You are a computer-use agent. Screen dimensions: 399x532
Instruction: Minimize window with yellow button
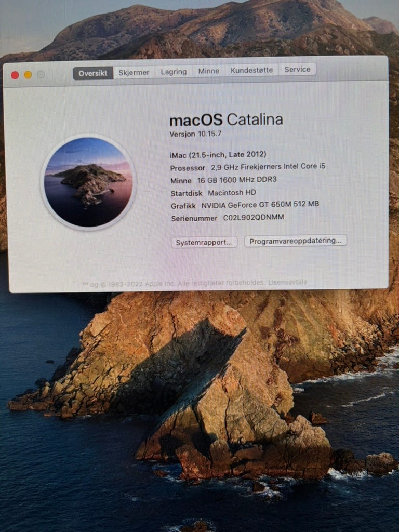[x=28, y=75]
